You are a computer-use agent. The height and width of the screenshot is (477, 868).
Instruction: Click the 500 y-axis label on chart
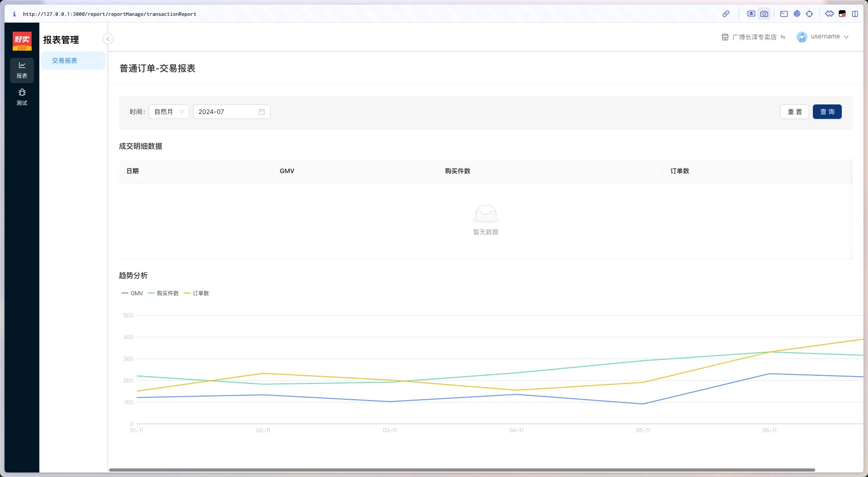pos(128,316)
